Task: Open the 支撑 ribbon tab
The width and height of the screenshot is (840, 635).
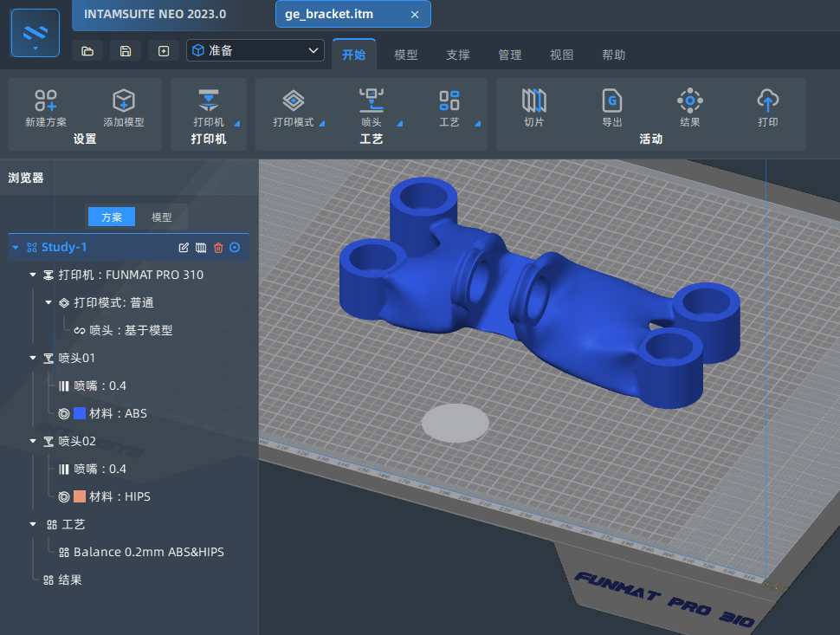Action: 458,55
